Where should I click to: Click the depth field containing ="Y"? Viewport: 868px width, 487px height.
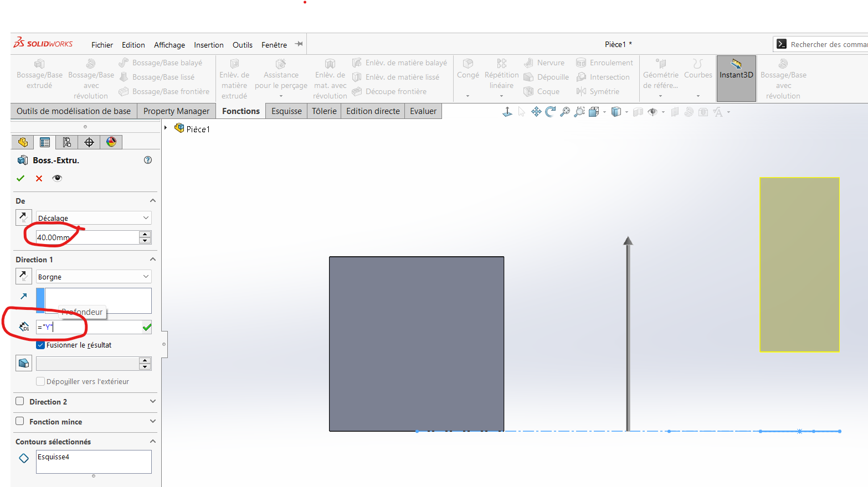(x=89, y=327)
